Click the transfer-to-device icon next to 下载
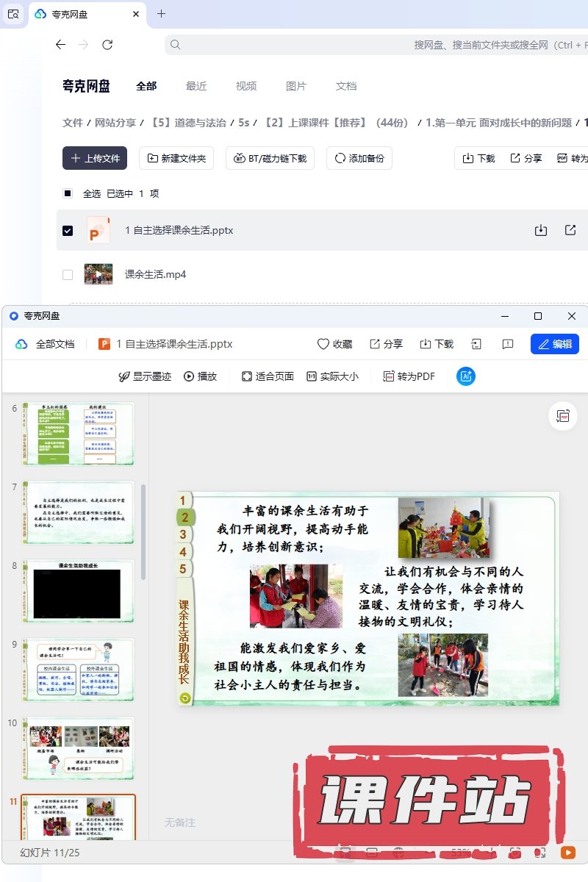588x882 pixels. pos(476,344)
